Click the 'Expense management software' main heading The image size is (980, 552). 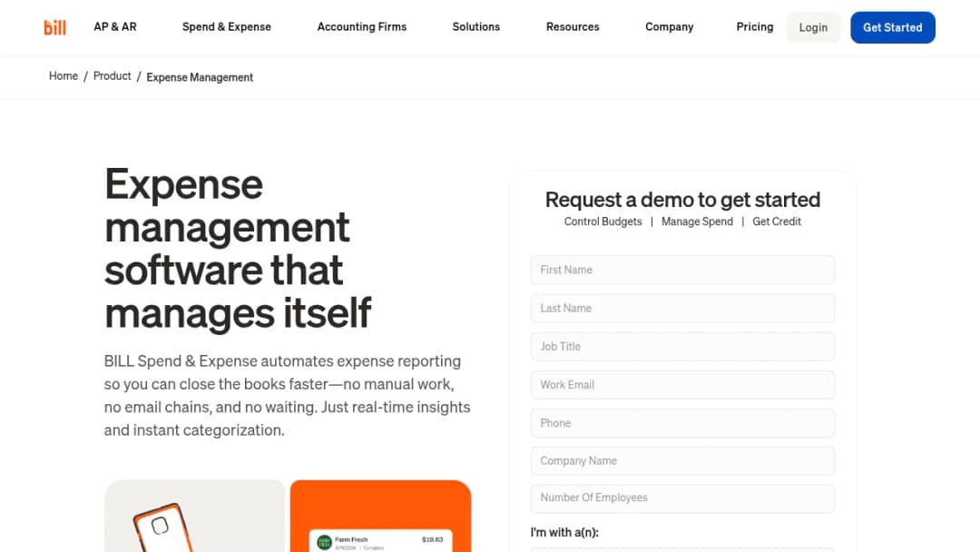[x=238, y=248]
